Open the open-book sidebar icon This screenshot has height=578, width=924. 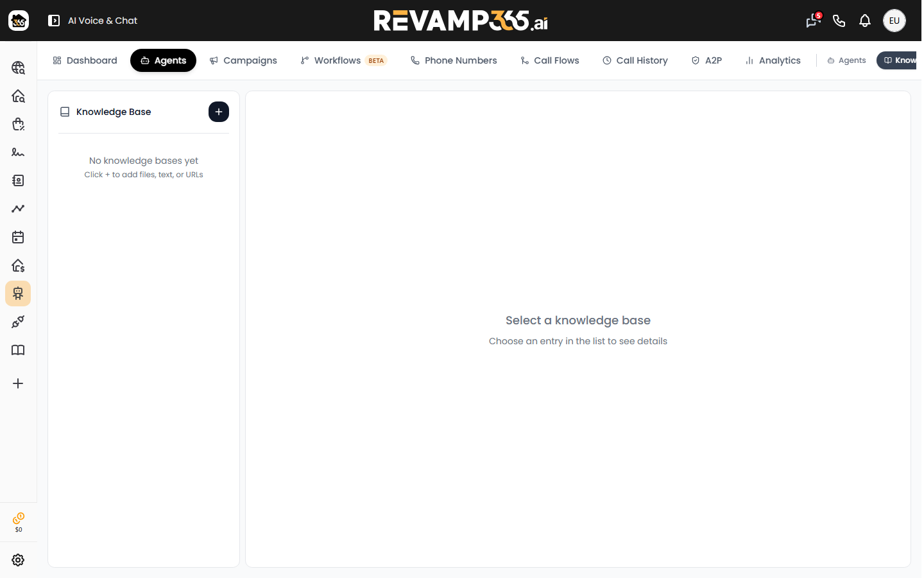tap(18, 350)
